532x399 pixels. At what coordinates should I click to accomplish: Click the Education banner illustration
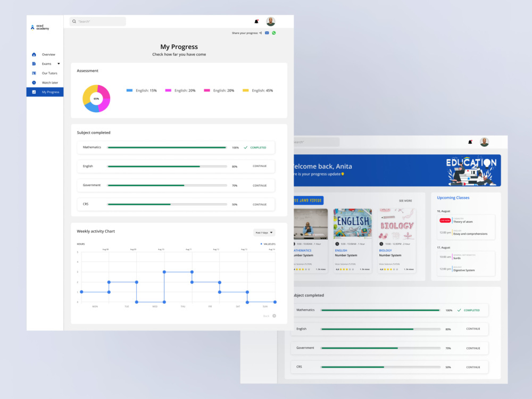471,171
